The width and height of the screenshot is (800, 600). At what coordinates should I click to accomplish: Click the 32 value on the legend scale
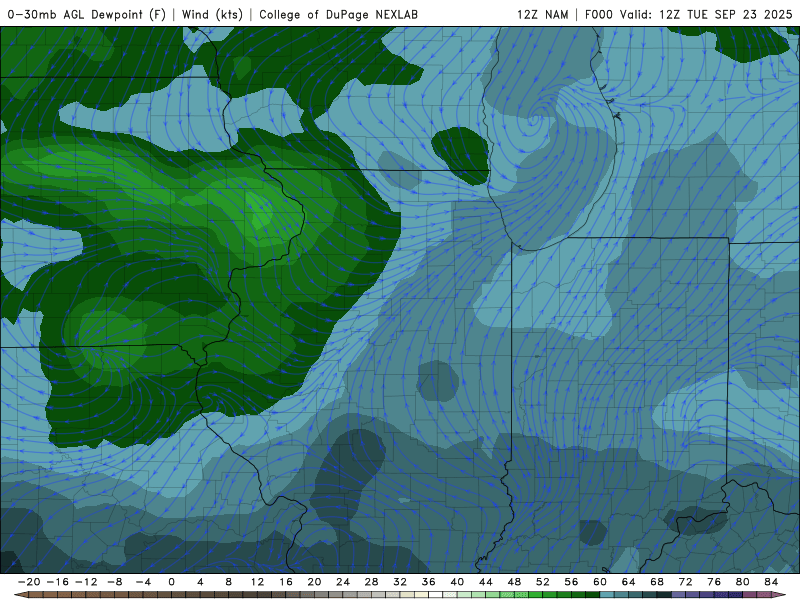(400, 582)
